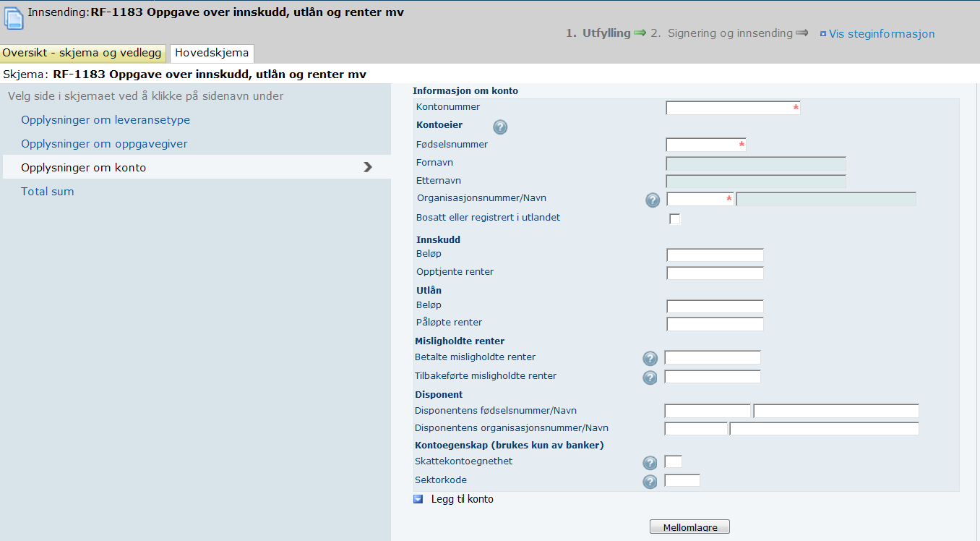Select Opplysninger om konto page
This screenshot has height=541, width=980.
[84, 168]
